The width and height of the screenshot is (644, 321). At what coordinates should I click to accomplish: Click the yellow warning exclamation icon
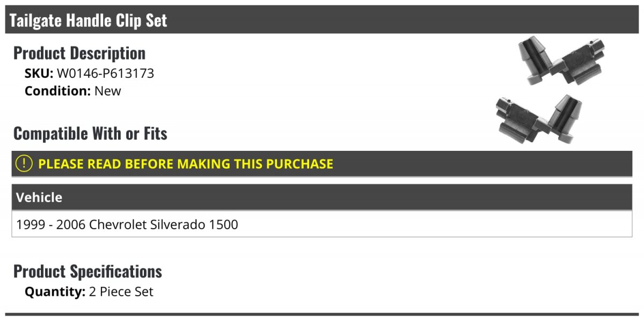pos(24,164)
